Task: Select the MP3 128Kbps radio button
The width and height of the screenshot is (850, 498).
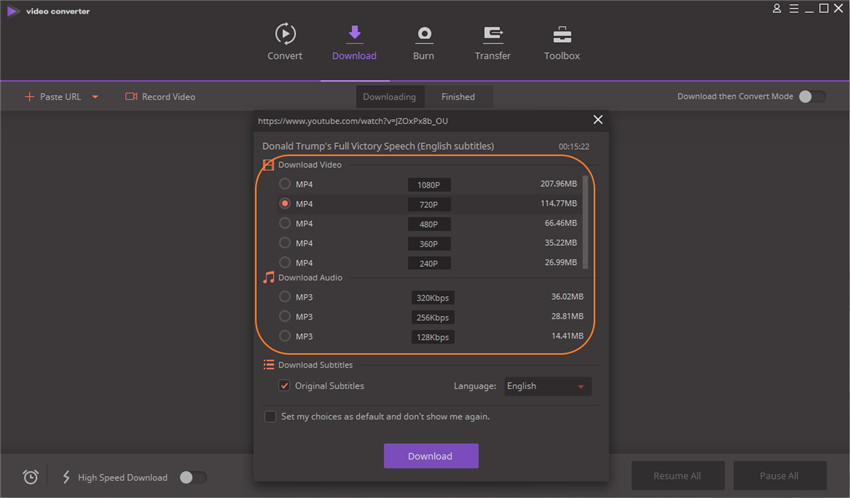Action: tap(285, 336)
